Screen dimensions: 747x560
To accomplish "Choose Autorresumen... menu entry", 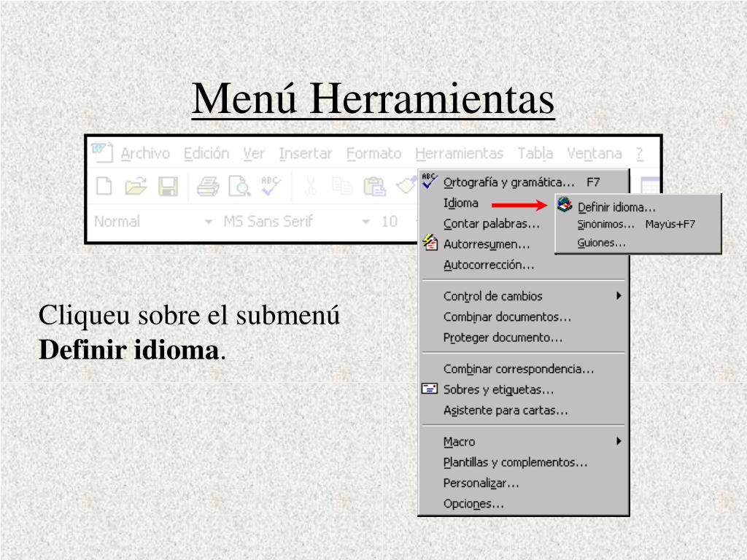I will [486, 244].
